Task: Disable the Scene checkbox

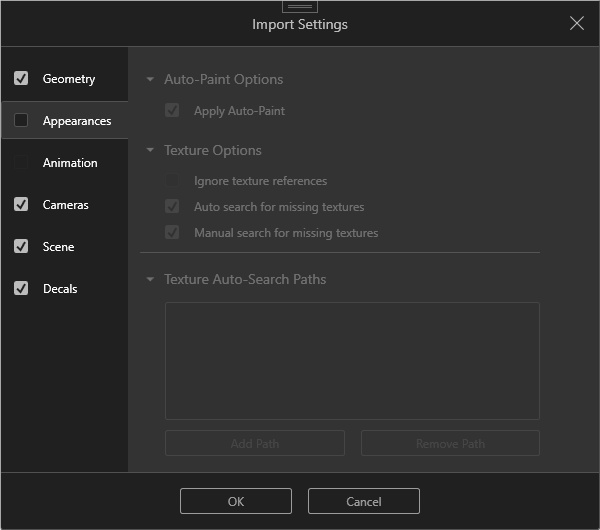Action: [21, 247]
